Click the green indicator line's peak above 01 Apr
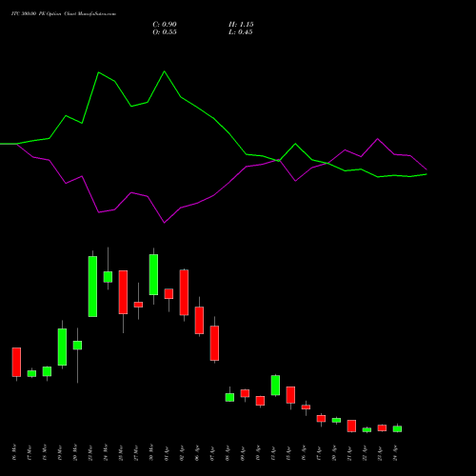Image resolution: width=476 pixels, height=476 pixels. coord(164,71)
